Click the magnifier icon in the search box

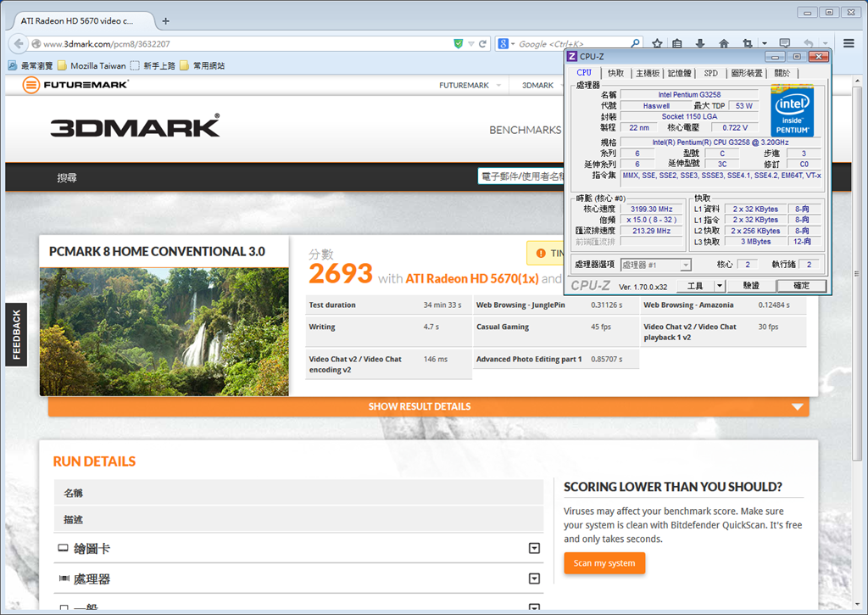point(636,43)
